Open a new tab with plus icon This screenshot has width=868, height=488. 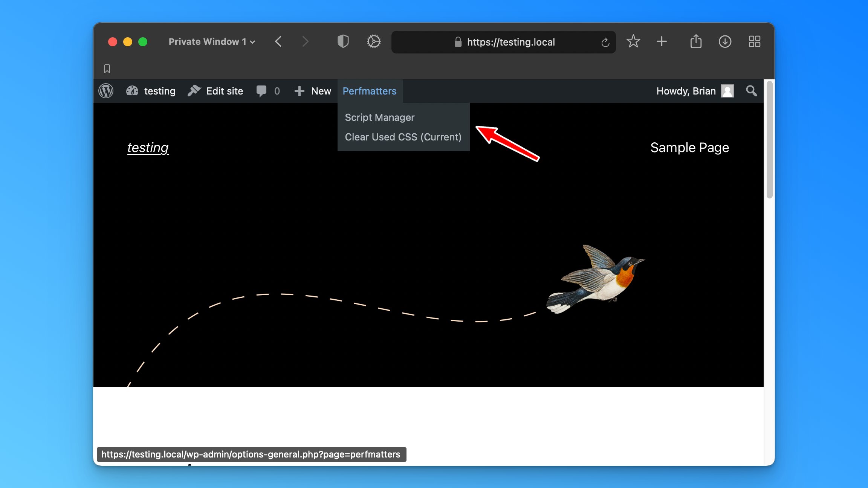pyautogui.click(x=662, y=41)
